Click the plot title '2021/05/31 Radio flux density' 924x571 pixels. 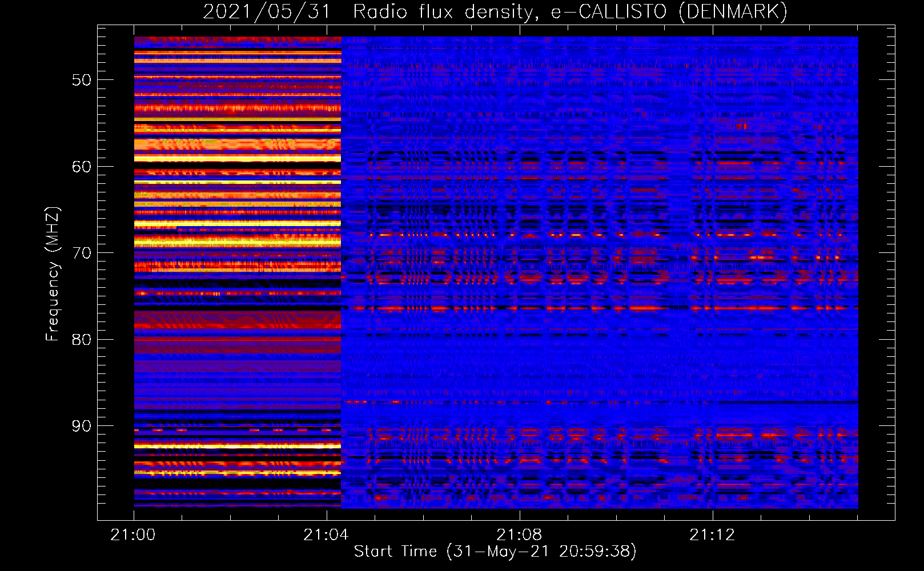(x=495, y=11)
